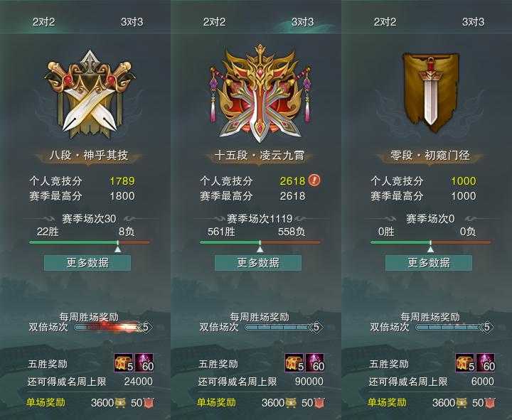Click the 十五段·凌云九霄 rank title banner

click(260, 156)
